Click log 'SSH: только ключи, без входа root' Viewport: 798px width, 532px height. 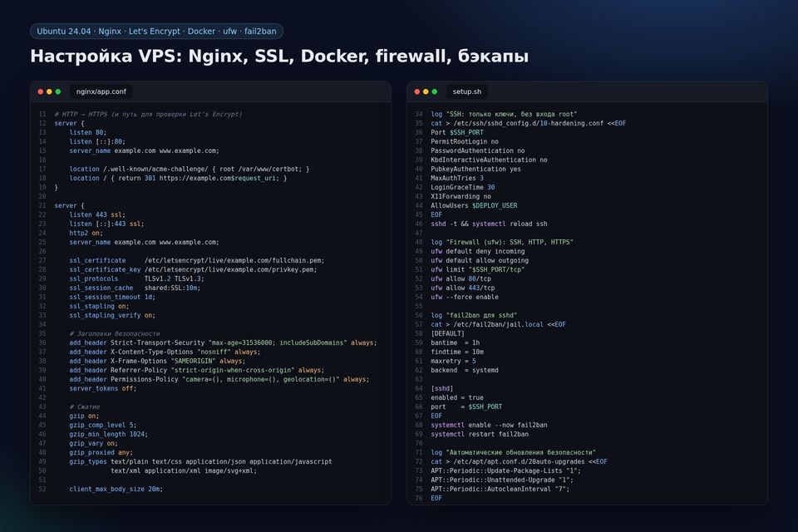pos(504,114)
